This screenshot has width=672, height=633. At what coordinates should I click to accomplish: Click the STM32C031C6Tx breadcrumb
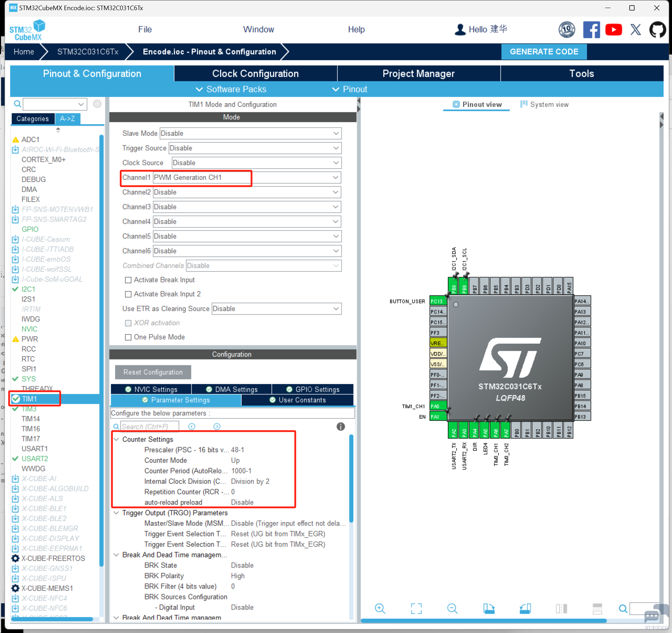(88, 52)
